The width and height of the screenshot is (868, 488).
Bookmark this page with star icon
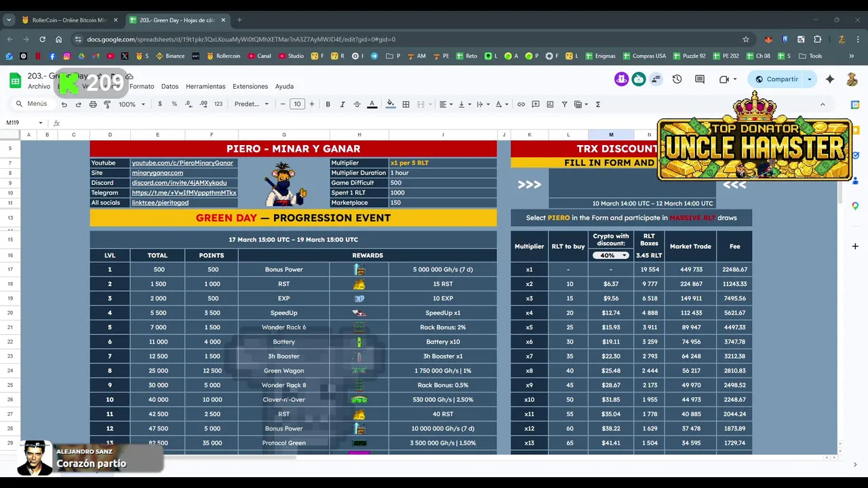(746, 39)
